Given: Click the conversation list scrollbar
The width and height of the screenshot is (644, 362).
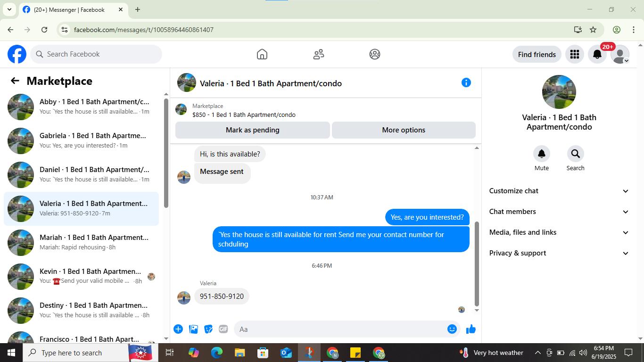Looking at the screenshot, I should [x=166, y=153].
